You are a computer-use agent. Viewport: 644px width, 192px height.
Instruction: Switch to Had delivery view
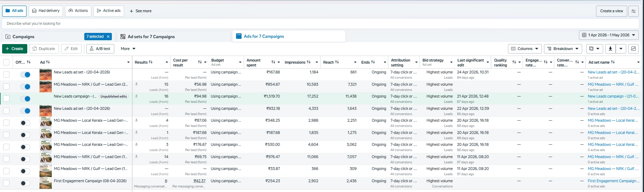tap(46, 11)
